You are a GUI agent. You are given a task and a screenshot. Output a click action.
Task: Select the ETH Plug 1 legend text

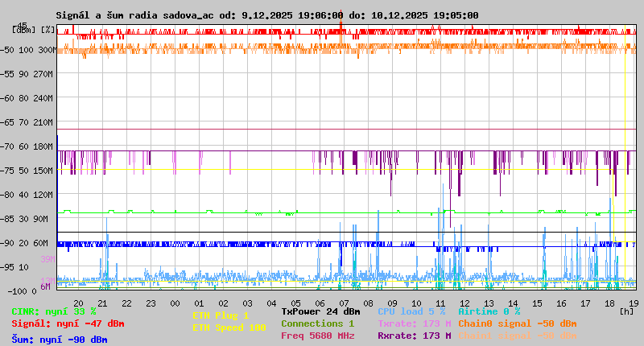tap(221, 315)
